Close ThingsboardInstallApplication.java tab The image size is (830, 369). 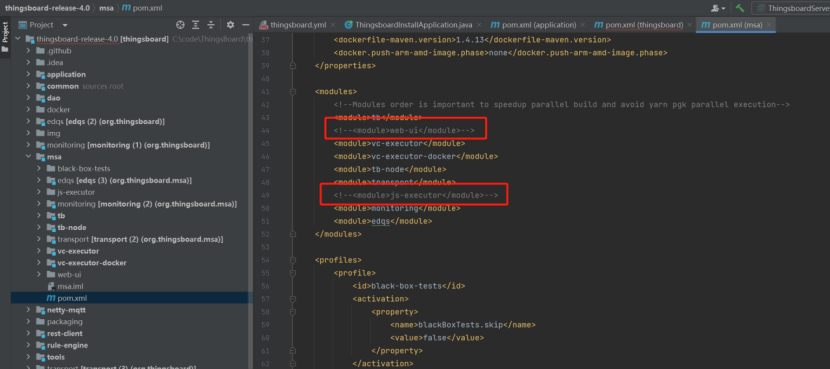pyautogui.click(x=479, y=25)
